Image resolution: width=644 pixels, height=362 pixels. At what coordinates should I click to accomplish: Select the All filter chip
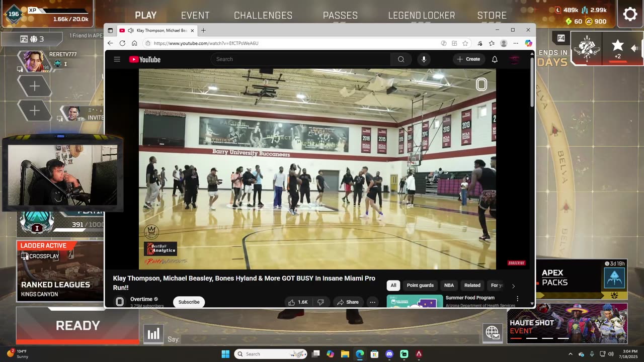click(x=393, y=286)
